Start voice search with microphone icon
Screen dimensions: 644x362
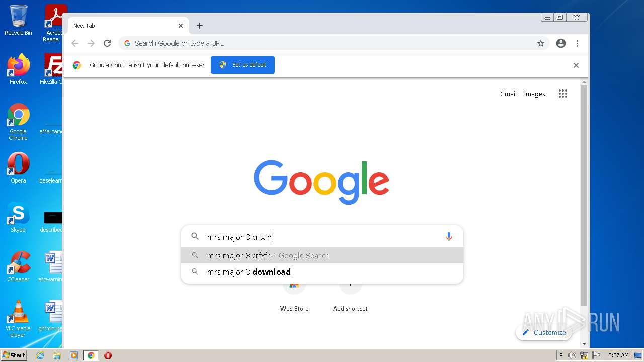(449, 237)
